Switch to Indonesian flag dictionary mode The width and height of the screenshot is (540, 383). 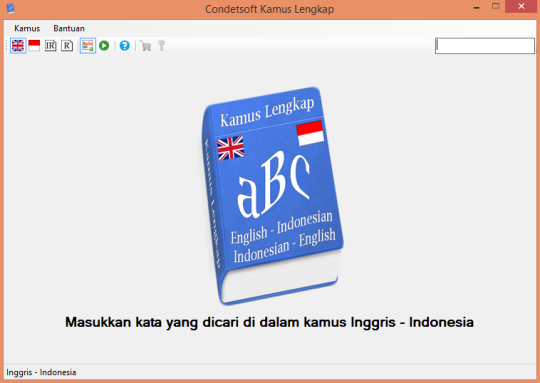34,45
